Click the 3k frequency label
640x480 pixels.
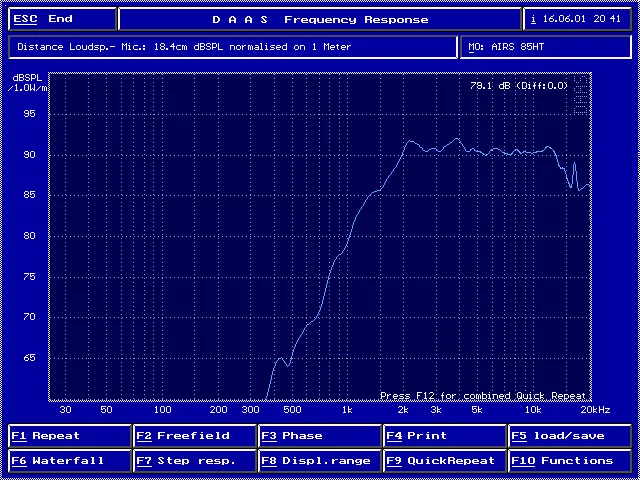pyautogui.click(x=436, y=410)
